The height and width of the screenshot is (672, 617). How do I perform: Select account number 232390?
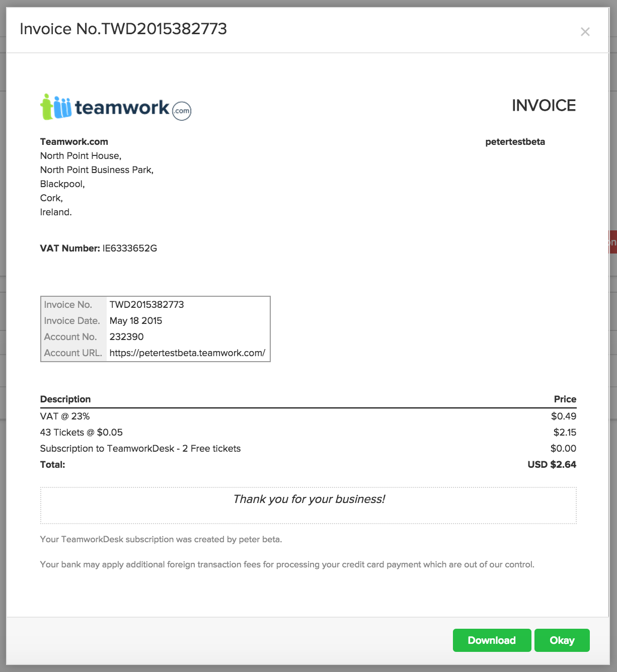127,337
